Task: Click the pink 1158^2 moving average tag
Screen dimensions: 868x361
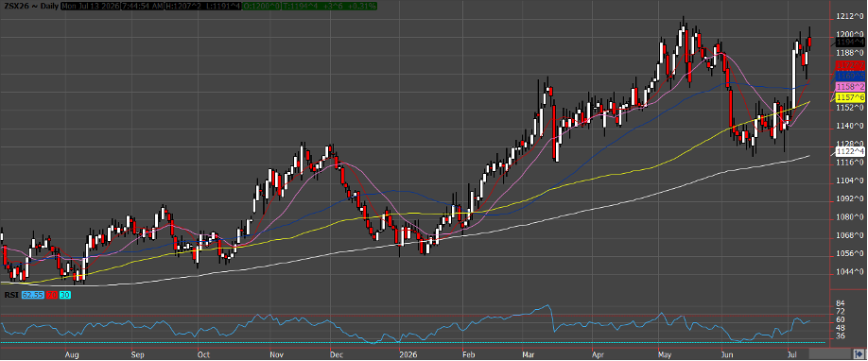Action: click(850, 87)
